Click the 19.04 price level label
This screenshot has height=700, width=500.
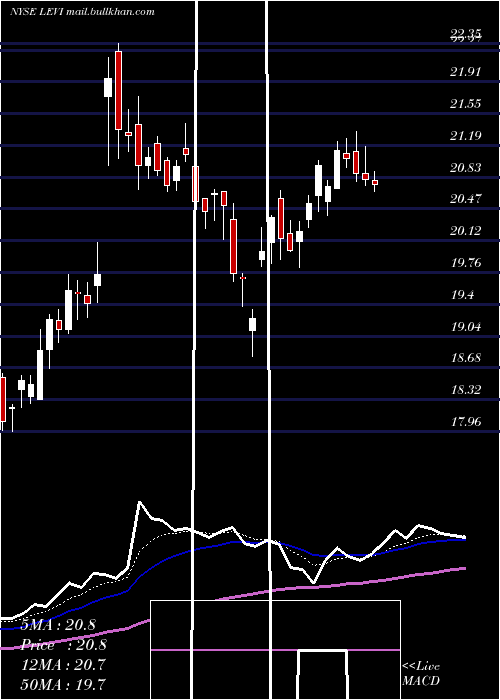point(466,327)
